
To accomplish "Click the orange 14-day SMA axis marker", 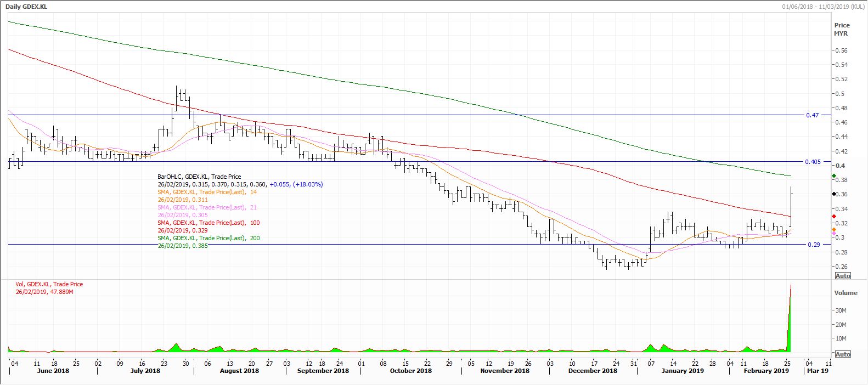I will [x=834, y=229].
